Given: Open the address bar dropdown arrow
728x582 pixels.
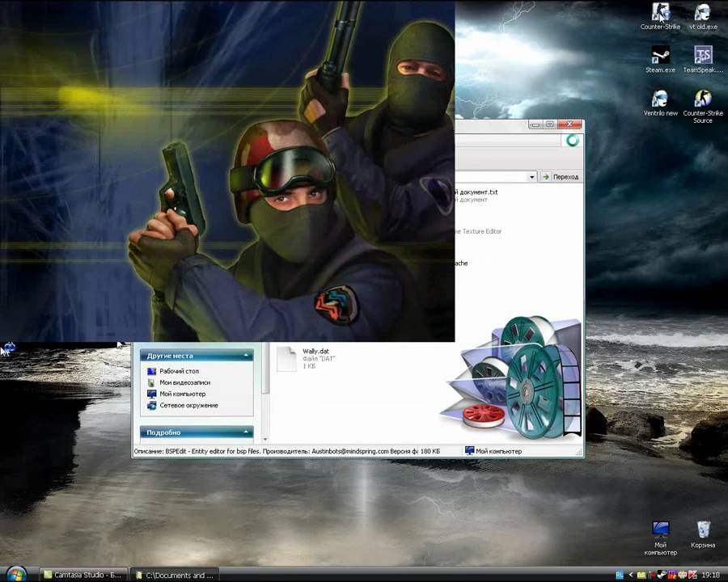Looking at the screenshot, I should point(531,177).
